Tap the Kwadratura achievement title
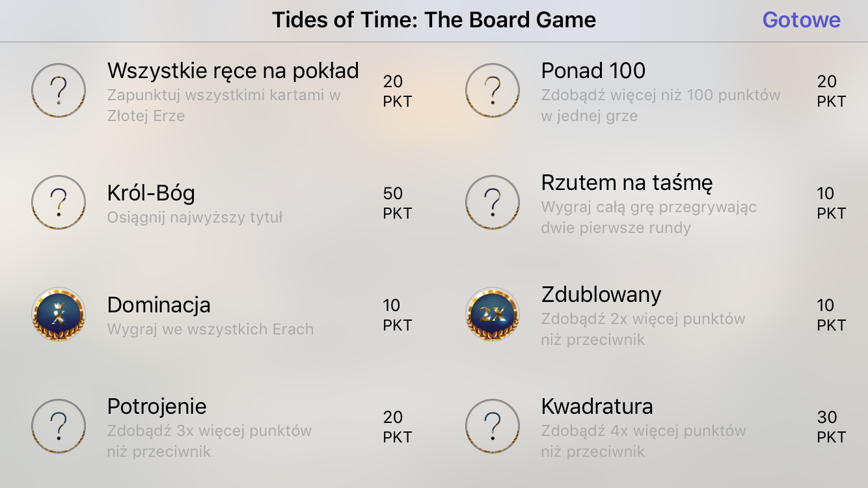 click(597, 406)
